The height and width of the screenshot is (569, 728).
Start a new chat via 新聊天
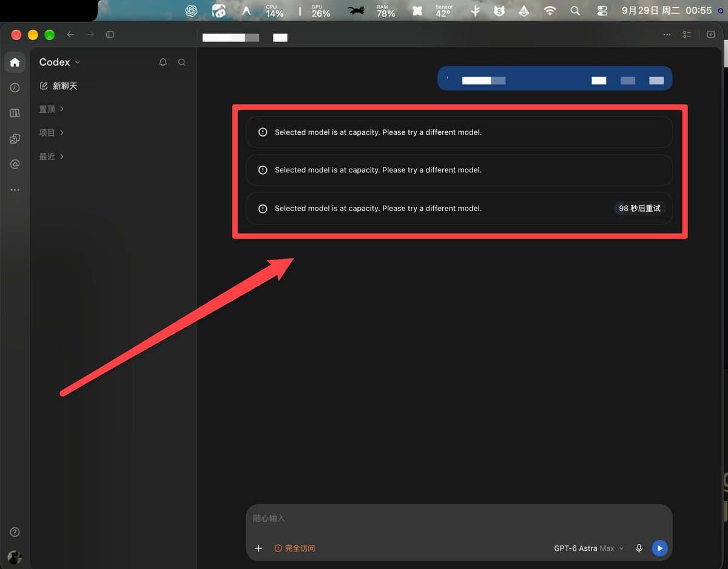pyautogui.click(x=58, y=86)
